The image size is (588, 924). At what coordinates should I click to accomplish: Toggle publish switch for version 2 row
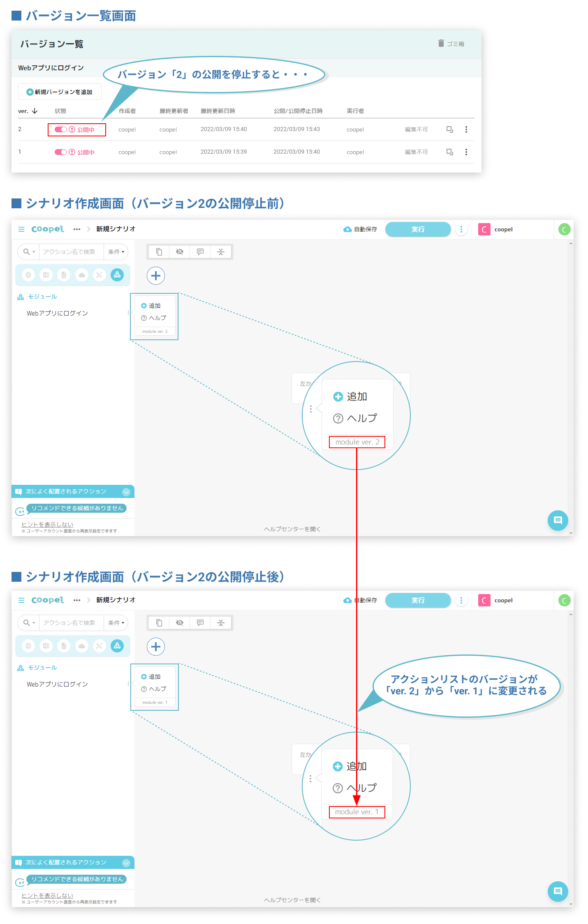coord(60,129)
